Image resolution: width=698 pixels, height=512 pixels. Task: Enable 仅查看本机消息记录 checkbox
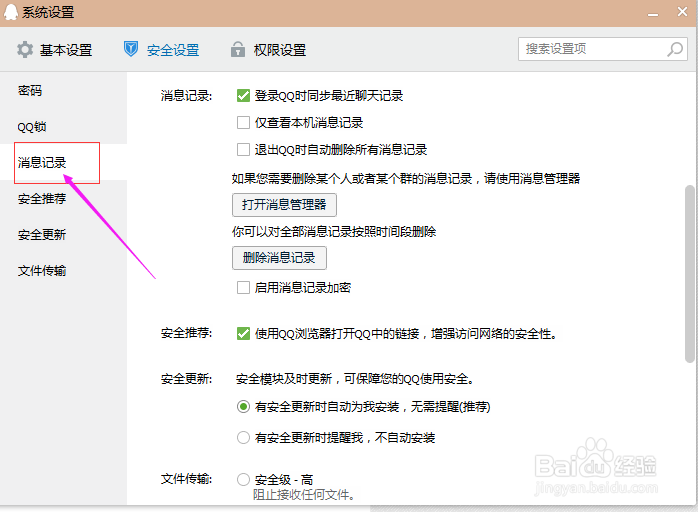243,122
